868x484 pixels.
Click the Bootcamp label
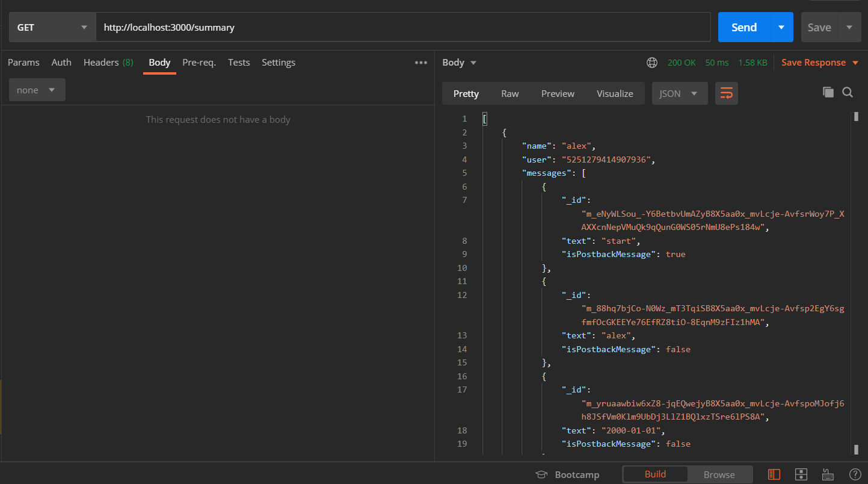click(x=577, y=474)
